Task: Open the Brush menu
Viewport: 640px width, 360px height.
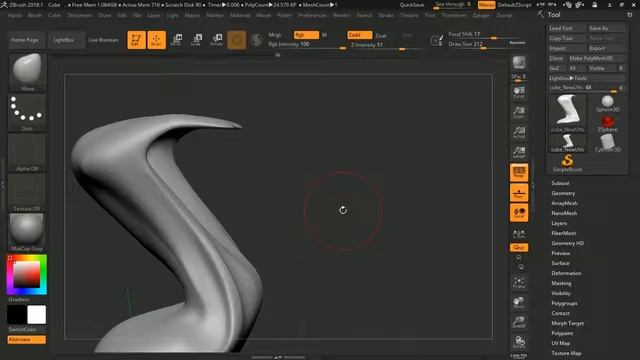Action: coord(35,15)
